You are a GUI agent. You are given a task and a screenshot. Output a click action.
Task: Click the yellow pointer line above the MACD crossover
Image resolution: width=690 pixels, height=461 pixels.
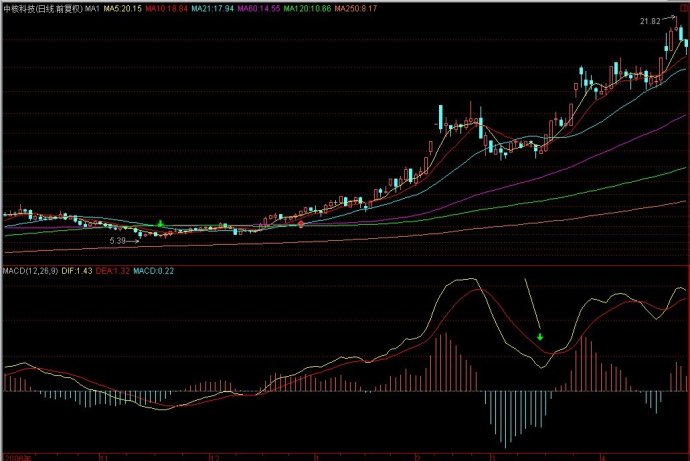[532, 305]
